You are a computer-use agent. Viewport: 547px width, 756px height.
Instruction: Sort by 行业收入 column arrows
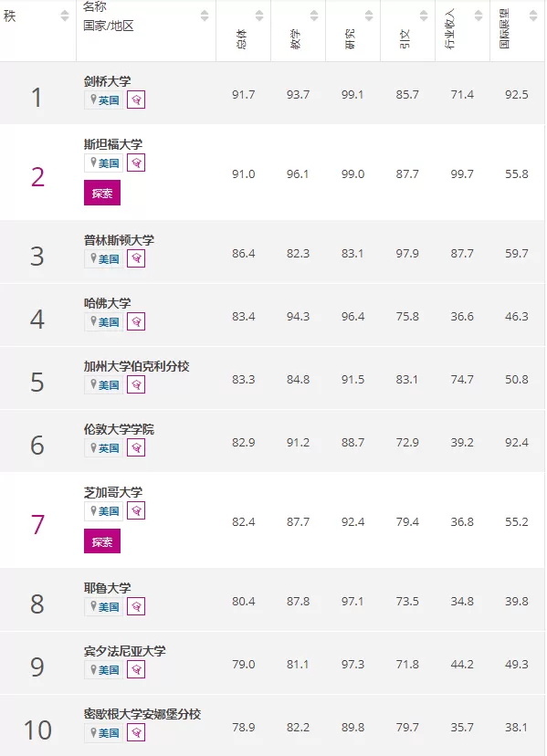click(x=479, y=16)
